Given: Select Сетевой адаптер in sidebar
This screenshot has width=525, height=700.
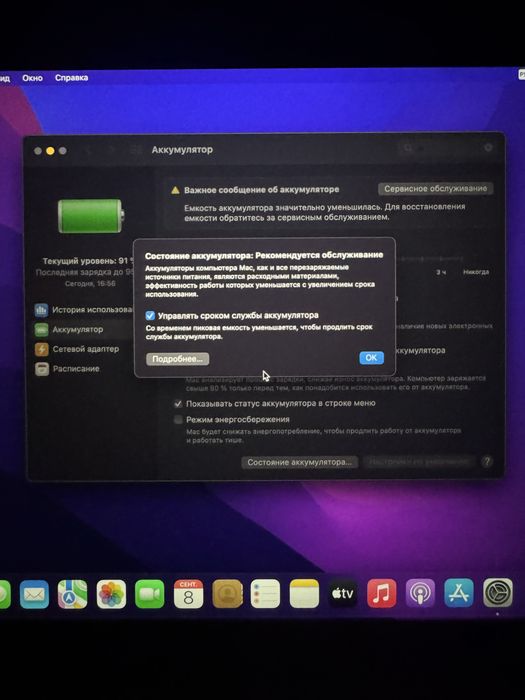Looking at the screenshot, I should (x=77, y=349).
